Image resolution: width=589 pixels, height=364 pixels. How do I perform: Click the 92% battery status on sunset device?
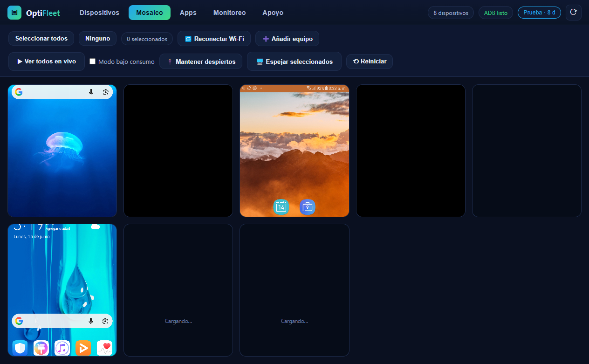[x=322, y=88]
